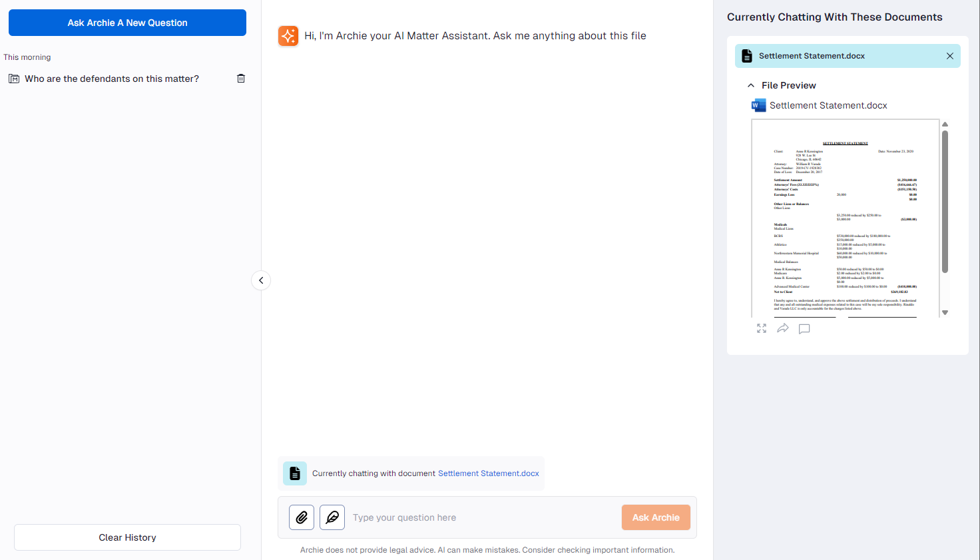Click the Word icon beside Settlement Statement.docx

[x=758, y=105]
